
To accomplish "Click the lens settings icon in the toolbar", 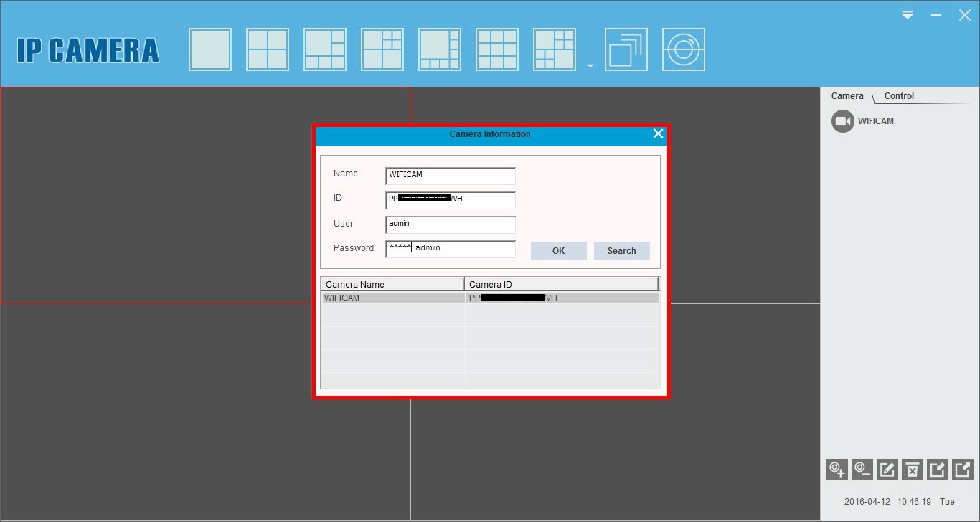I will (x=683, y=49).
